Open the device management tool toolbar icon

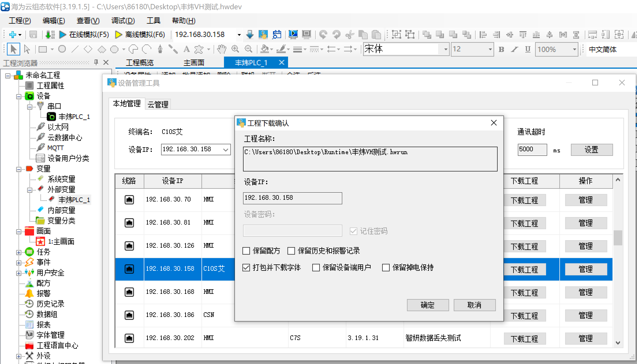(x=263, y=35)
